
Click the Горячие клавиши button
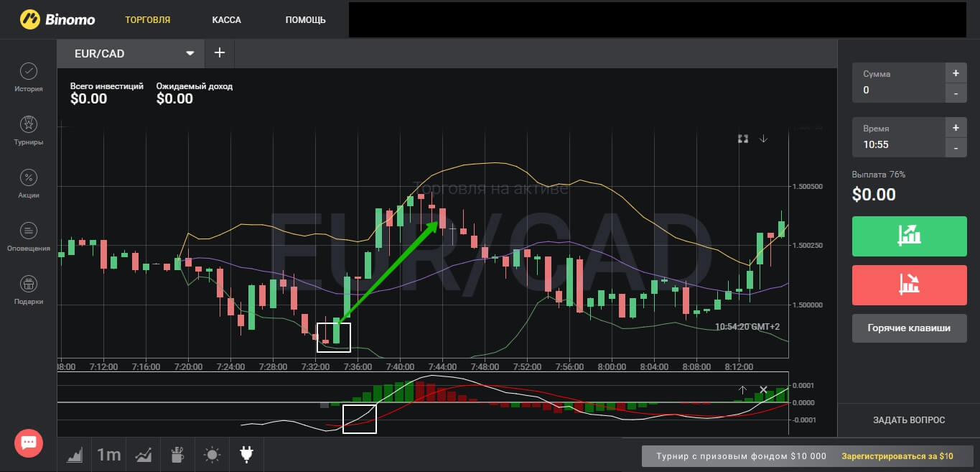909,328
